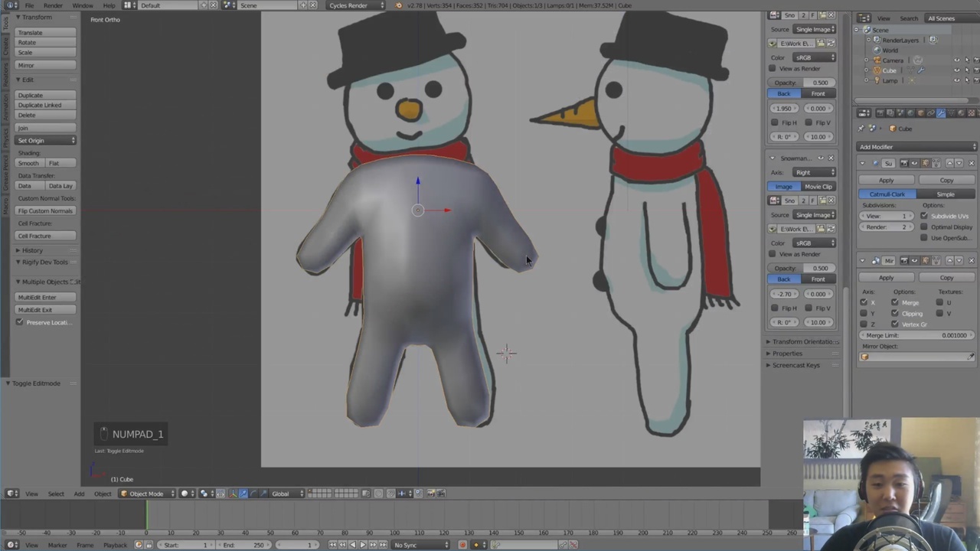980x551 pixels.
Task: Remove the Mirror modifier with its X icon
Action: (x=972, y=261)
